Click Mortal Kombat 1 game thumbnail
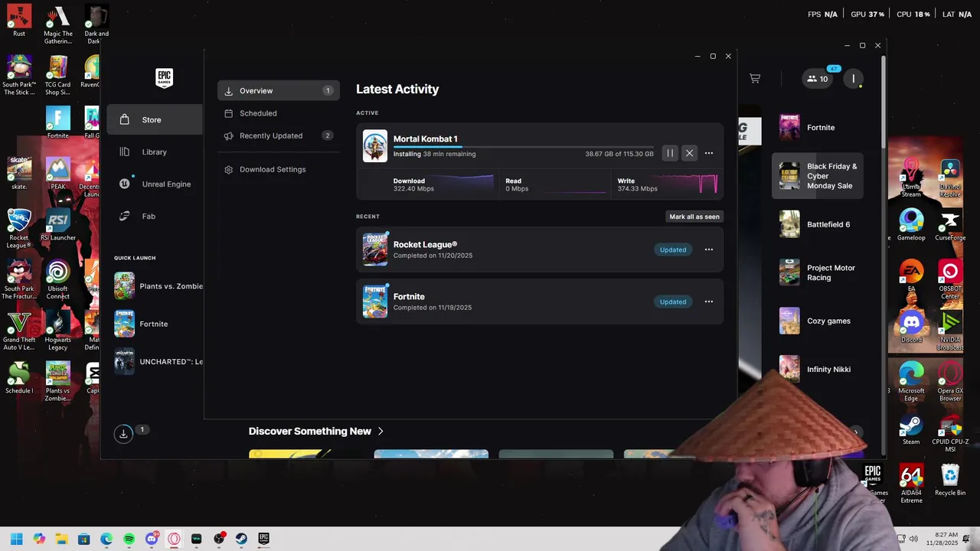980x551 pixels. click(x=375, y=146)
